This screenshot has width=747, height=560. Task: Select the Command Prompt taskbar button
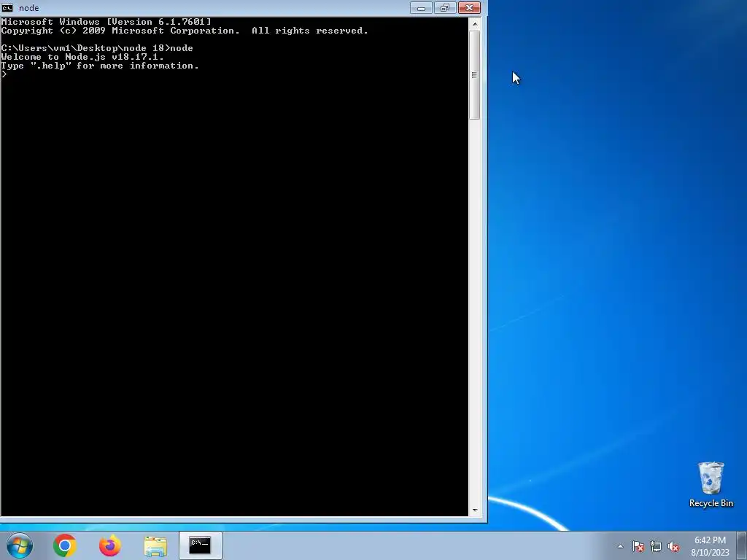point(200,545)
